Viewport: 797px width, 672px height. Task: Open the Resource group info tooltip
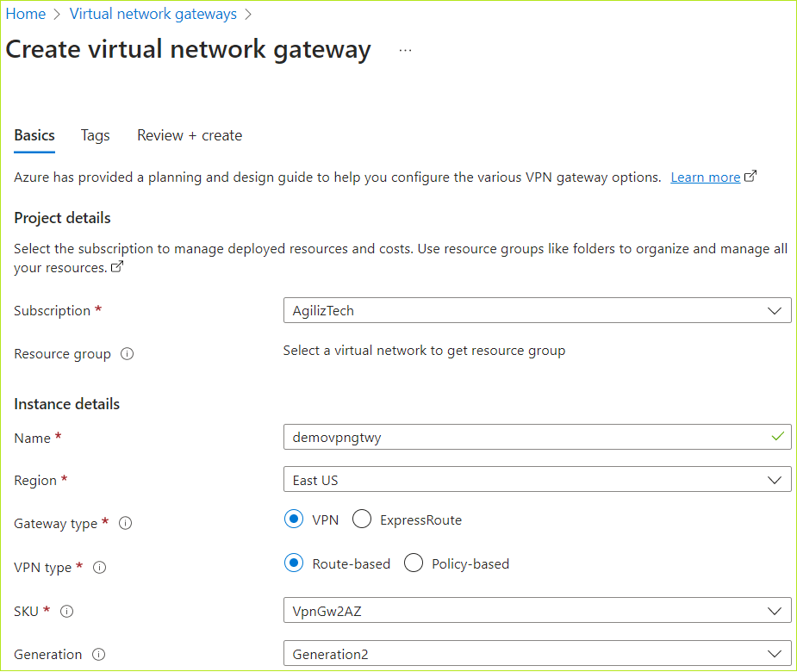click(127, 353)
